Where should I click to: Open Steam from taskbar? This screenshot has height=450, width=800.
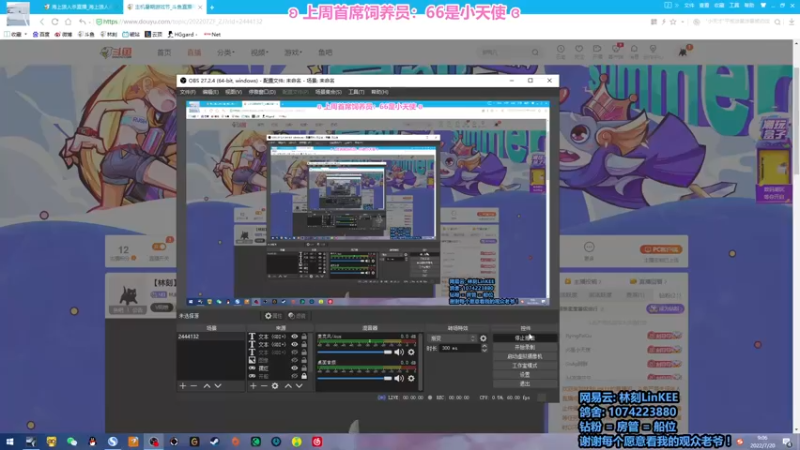[215, 442]
